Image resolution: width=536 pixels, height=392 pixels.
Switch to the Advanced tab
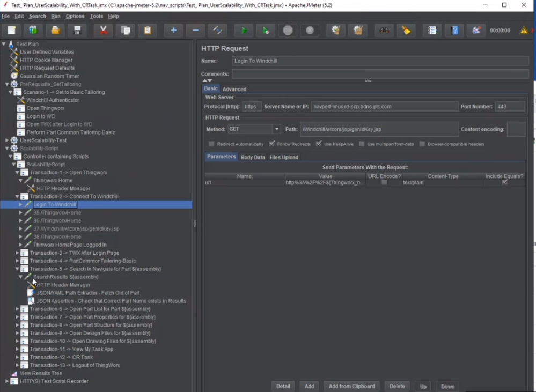(234, 89)
